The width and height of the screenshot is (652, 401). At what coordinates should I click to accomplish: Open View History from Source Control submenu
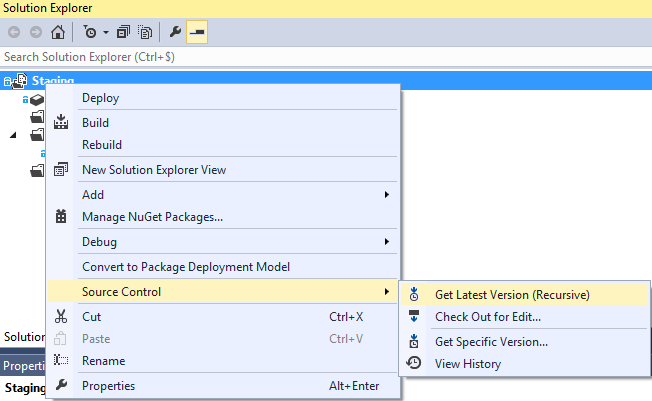click(x=467, y=364)
